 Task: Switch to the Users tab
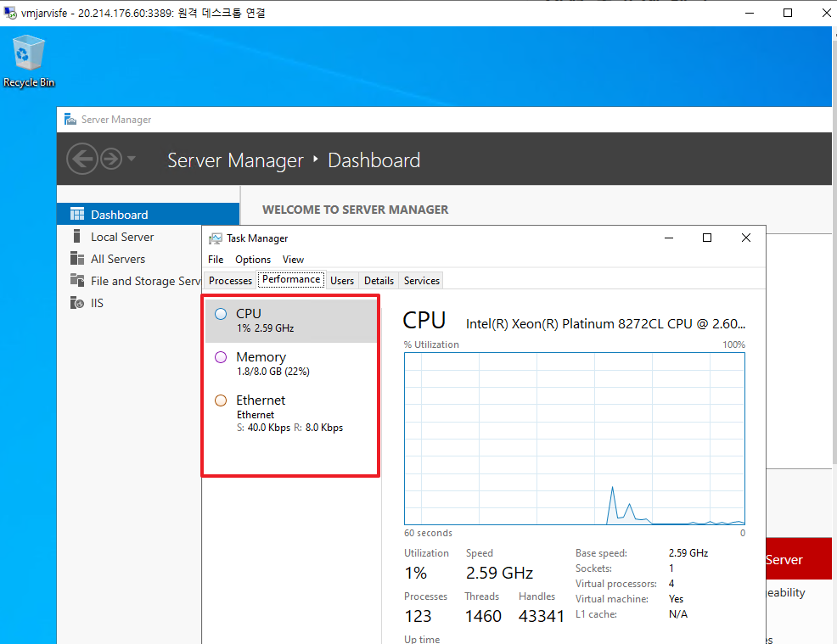point(342,281)
